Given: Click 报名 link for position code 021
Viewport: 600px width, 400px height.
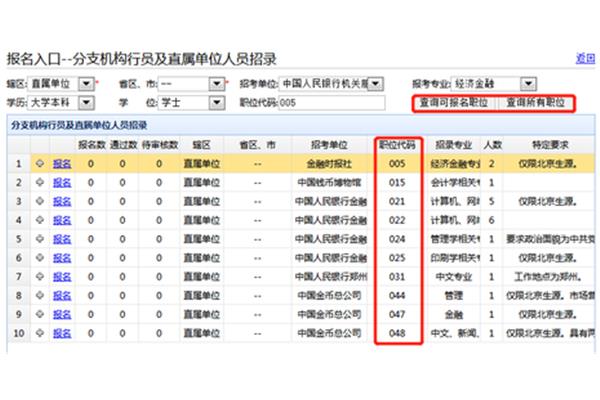Looking at the screenshot, I should point(62,201).
